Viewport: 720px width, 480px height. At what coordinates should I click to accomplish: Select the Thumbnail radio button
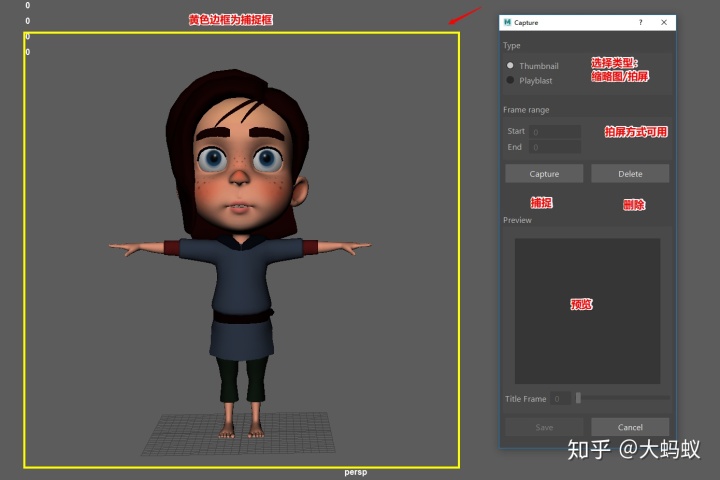[510, 66]
